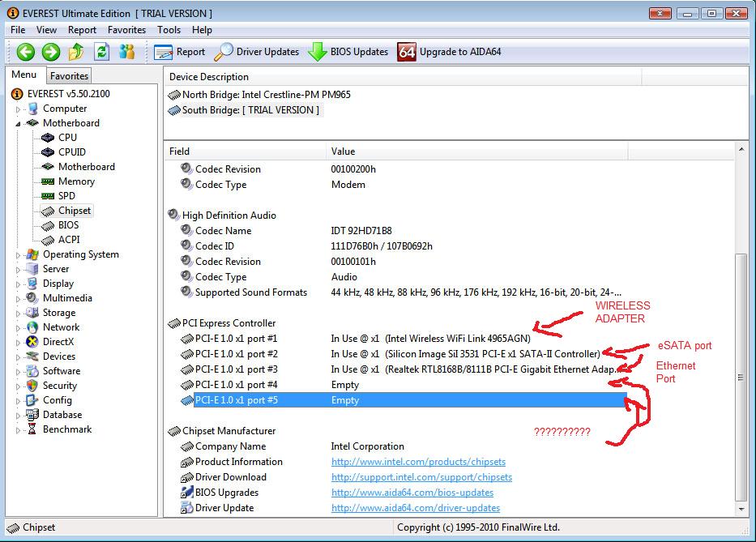This screenshot has width=756, height=542.
Task: Open the Tools menu
Action: (x=169, y=30)
